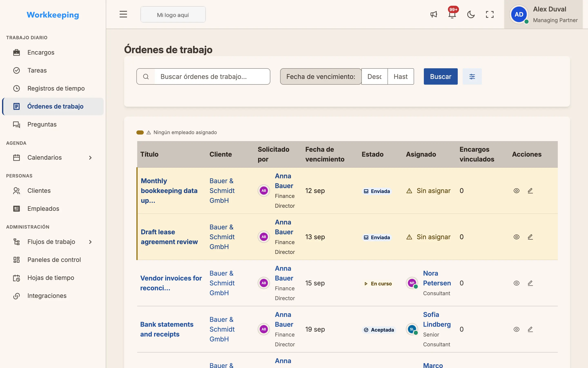The width and height of the screenshot is (588, 368).
Task: Click the Mi logo aquí placeholder
Action: click(x=173, y=15)
